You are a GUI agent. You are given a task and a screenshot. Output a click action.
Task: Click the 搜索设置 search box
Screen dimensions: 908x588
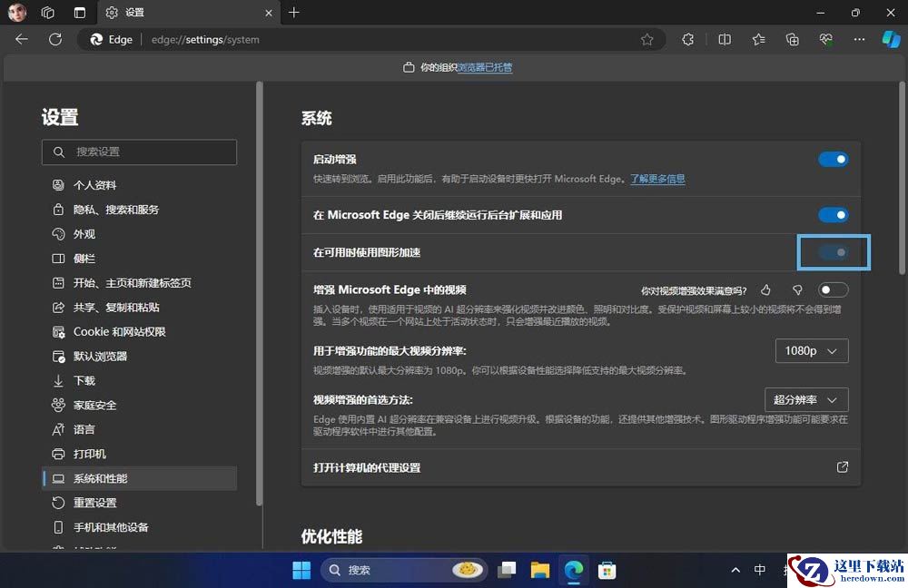click(x=139, y=152)
